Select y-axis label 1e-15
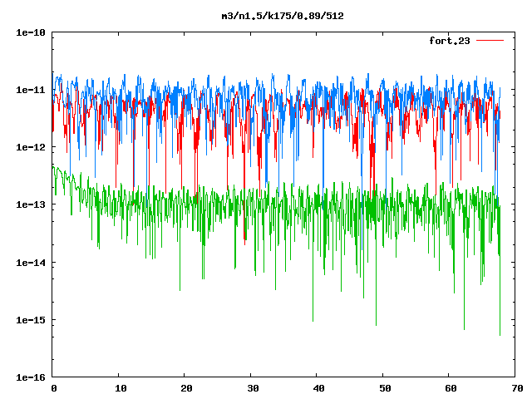This screenshot has height=399, width=532. [31, 320]
